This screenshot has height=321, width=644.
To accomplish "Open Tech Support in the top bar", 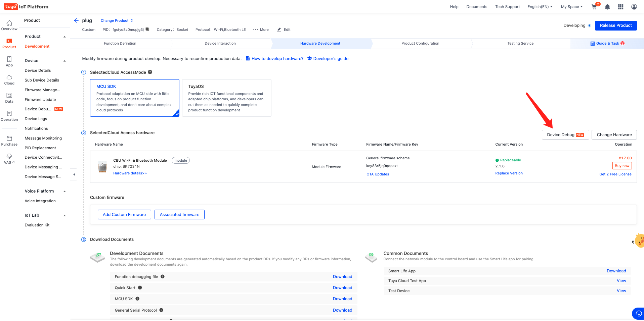I will tap(507, 7).
